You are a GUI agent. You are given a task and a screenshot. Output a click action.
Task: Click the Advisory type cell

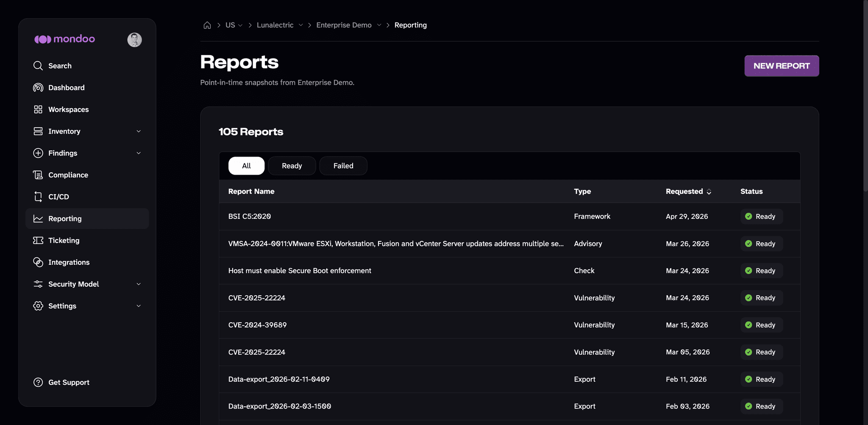click(x=588, y=243)
